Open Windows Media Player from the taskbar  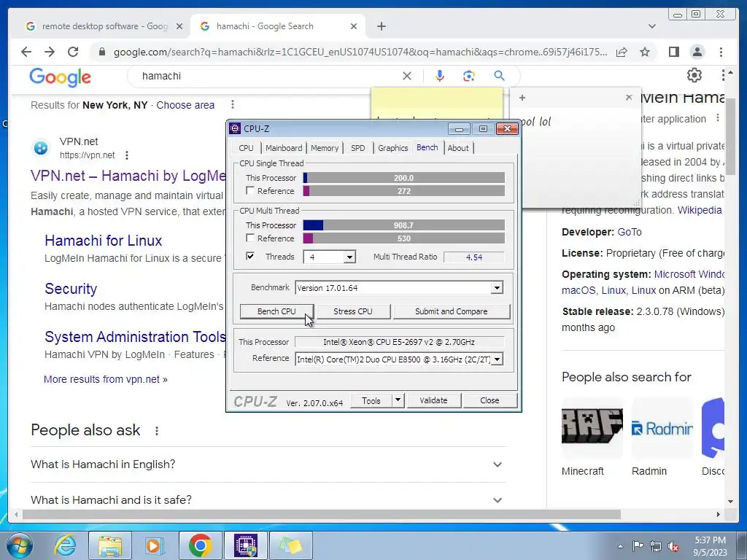point(154,545)
